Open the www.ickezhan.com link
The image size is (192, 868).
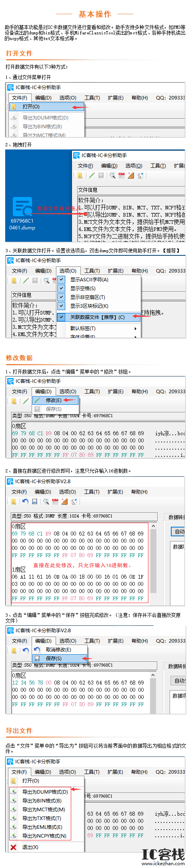pyautogui.click(x=163, y=863)
